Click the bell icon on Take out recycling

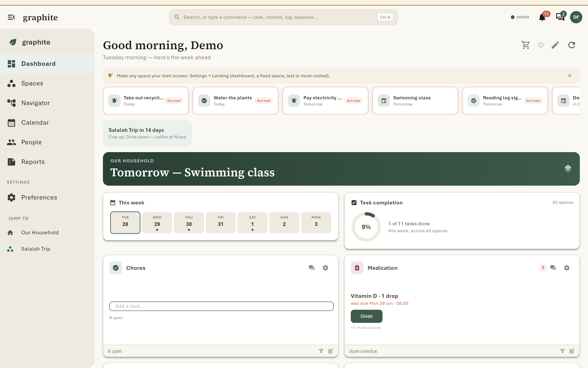114,101
